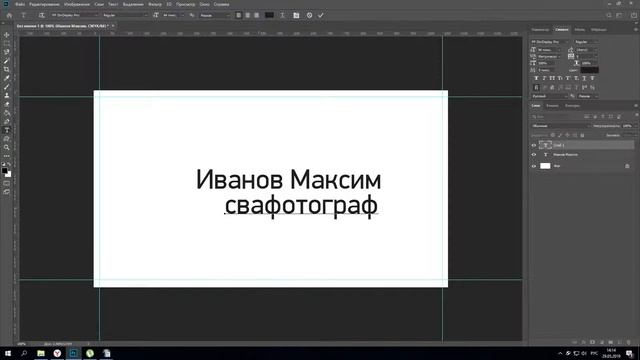Click the background layer thumbnail
The width and height of the screenshot is (640, 360).
(x=545, y=166)
